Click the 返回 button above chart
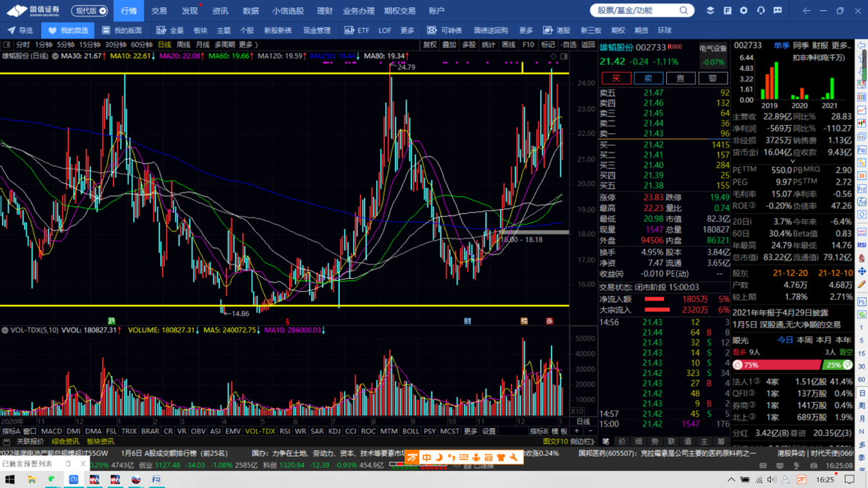 [x=588, y=45]
